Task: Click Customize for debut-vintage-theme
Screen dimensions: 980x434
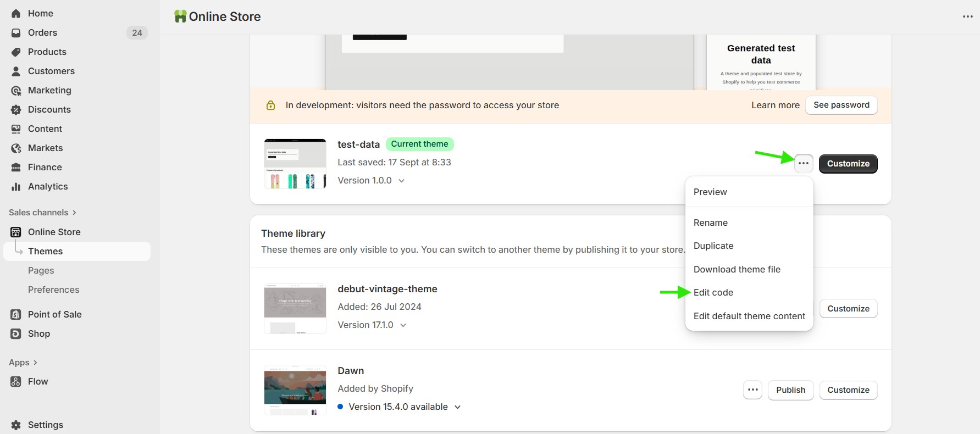Action: 848,309
